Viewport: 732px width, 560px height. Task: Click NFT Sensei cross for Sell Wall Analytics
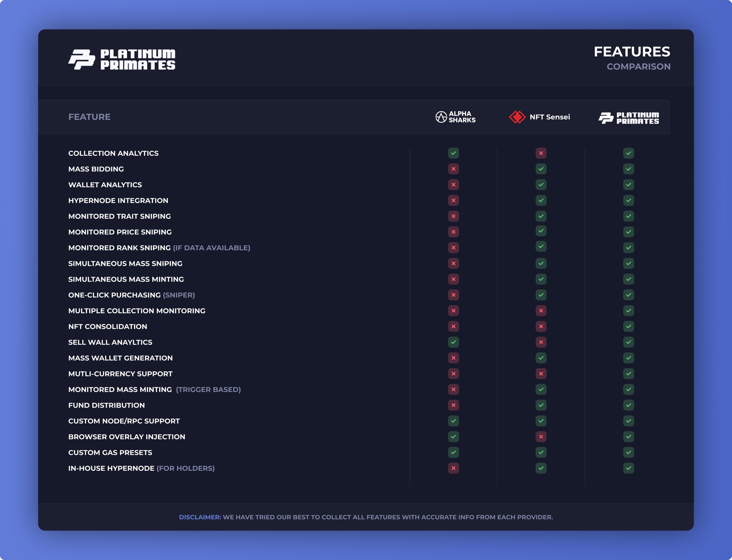[x=541, y=342]
